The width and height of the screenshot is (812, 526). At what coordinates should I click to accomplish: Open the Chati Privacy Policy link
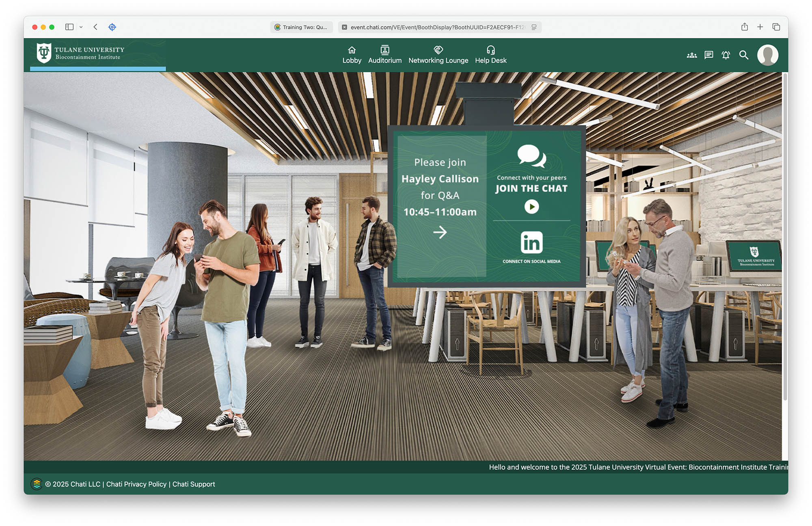click(x=136, y=484)
